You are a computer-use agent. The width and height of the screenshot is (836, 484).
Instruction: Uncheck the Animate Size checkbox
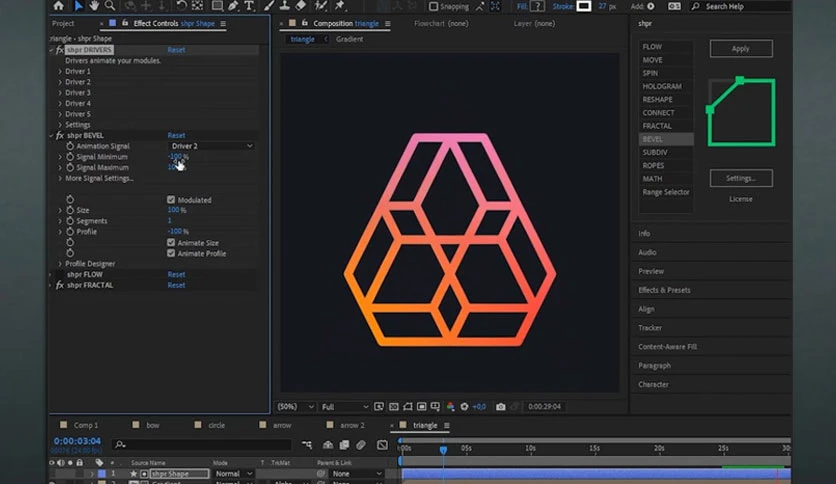(171, 242)
